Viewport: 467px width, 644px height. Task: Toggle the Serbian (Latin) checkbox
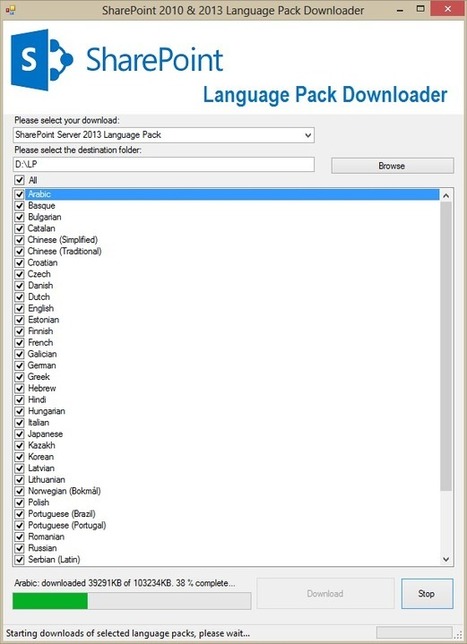[19, 559]
